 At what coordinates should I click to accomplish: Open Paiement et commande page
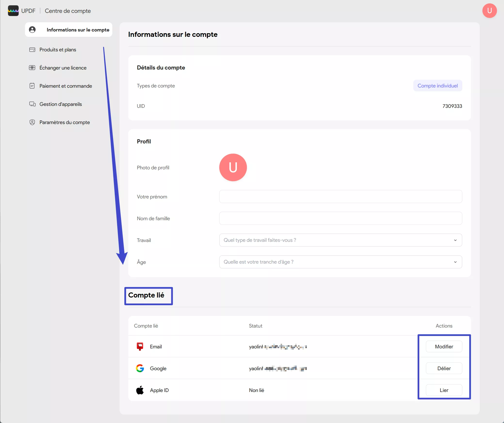[x=66, y=86]
